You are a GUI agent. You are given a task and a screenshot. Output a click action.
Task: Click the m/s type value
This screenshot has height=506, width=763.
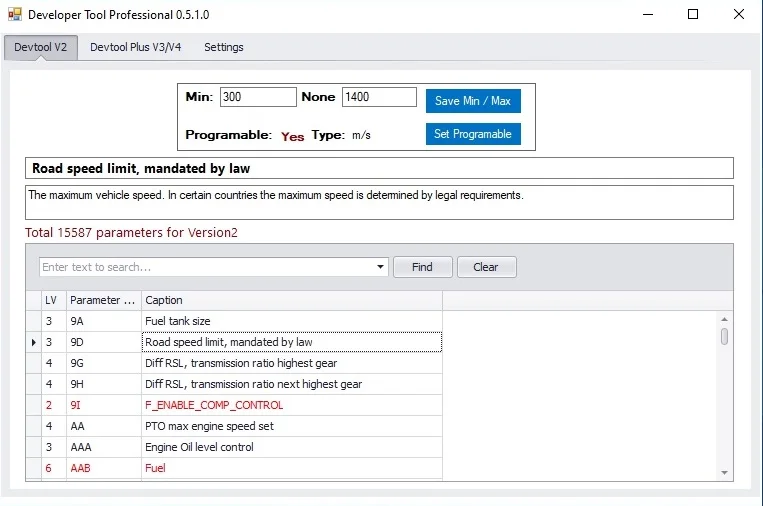[362, 135]
